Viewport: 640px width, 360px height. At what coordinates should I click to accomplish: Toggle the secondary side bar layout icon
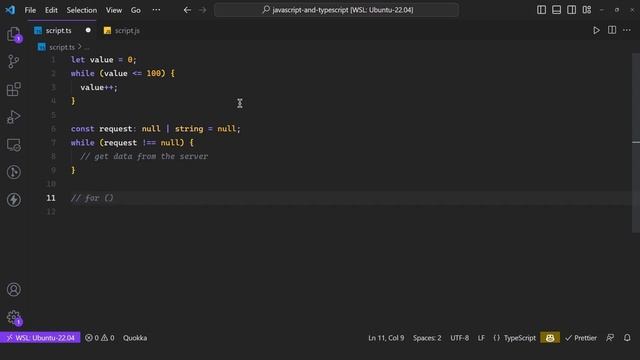click(x=571, y=10)
